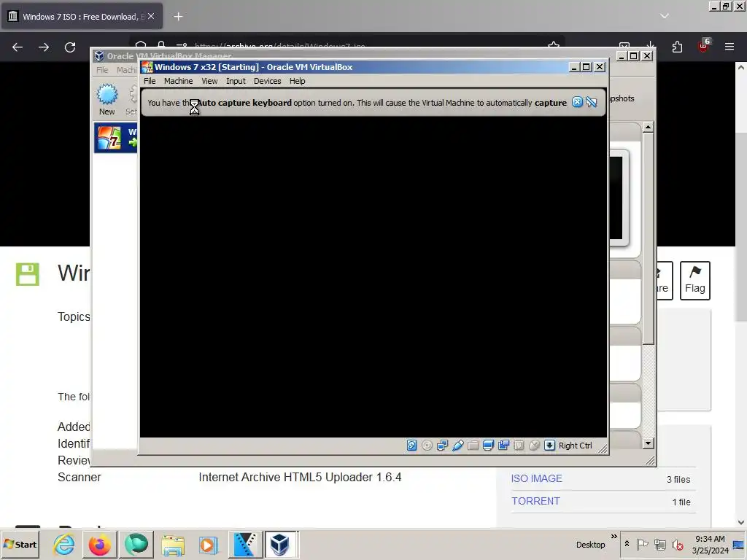Image resolution: width=747 pixels, height=560 pixels.
Task: Open ISO IMAGE download link
Action: point(536,478)
